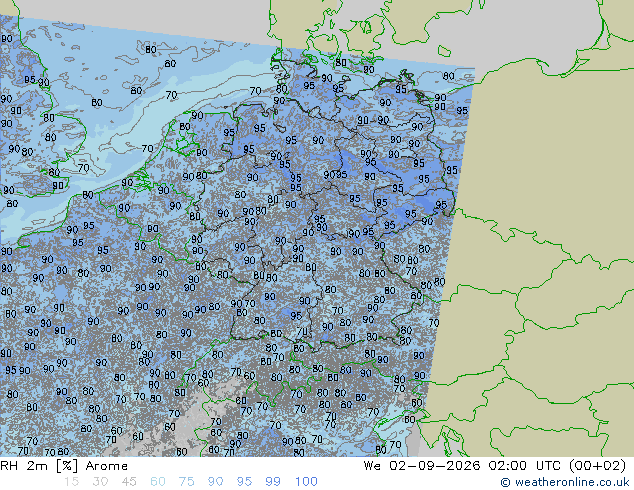Click the 90 percent legend value
The width and height of the screenshot is (634, 490).
(x=215, y=482)
